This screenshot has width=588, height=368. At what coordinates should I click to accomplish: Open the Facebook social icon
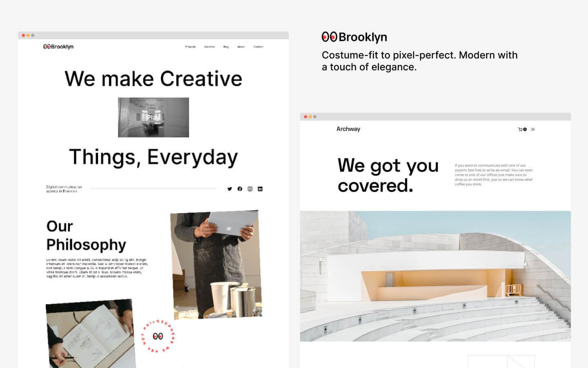click(240, 189)
